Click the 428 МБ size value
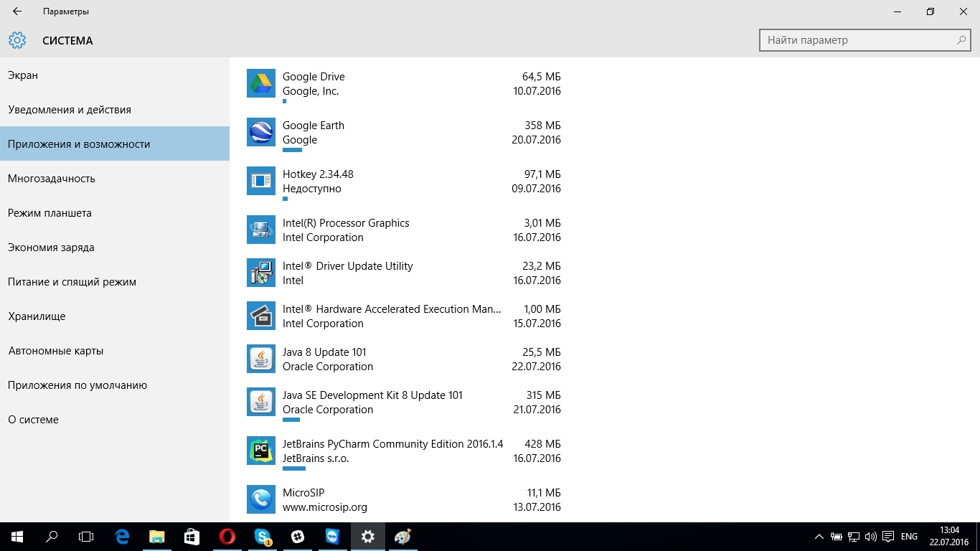This screenshot has height=551, width=980. coord(542,444)
